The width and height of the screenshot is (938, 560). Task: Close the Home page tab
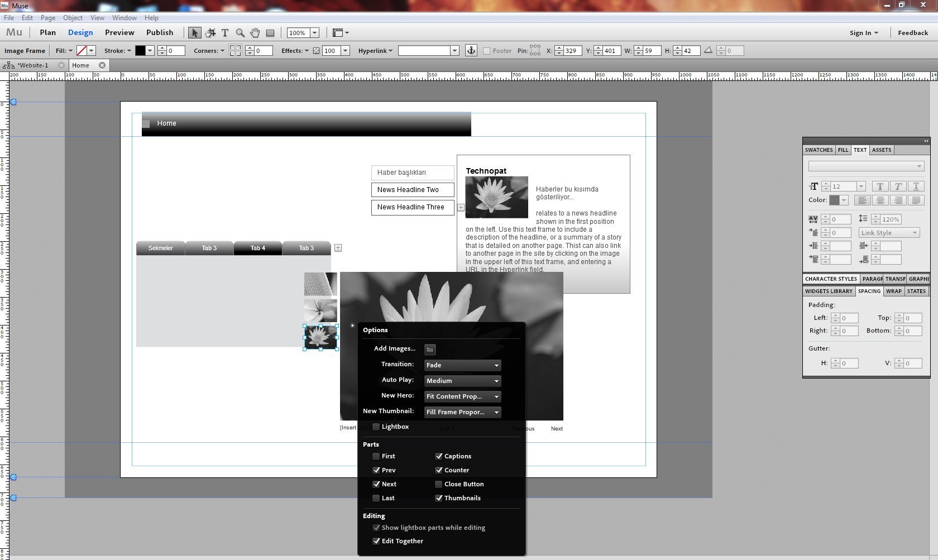click(x=102, y=65)
